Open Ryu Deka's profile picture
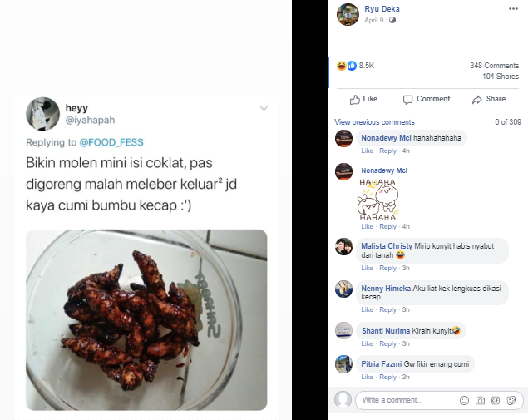This screenshot has width=528, height=420. pos(348,13)
